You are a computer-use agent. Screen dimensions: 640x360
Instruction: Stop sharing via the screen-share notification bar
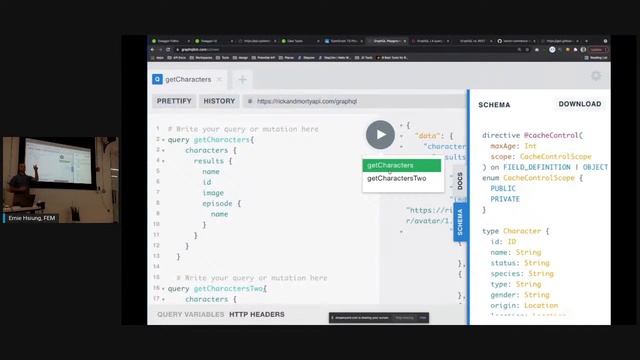click(x=404, y=318)
